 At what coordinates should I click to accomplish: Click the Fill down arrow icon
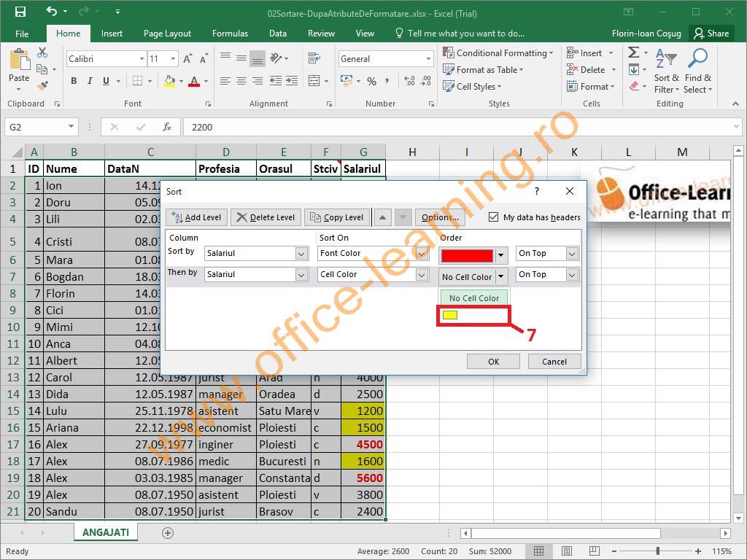point(634,70)
